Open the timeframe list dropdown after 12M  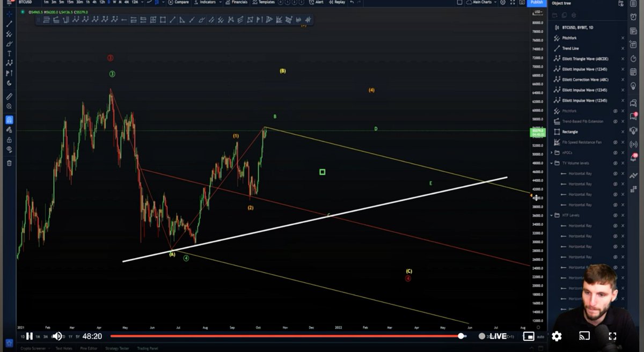pos(141,2)
